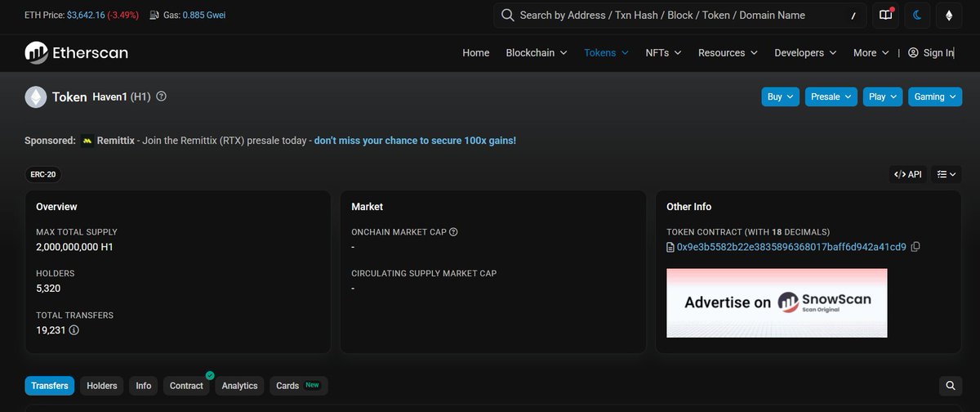Expand the Gaming dropdown
Screen dimensions: 980x412
(x=935, y=96)
